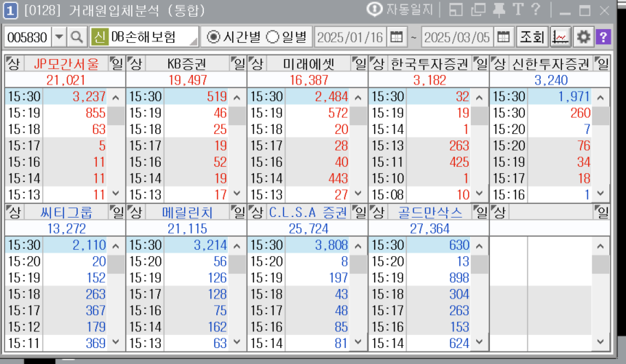This screenshot has height=364, width=626.
Task: Select the 시간별 radio button
Action: coord(214,37)
